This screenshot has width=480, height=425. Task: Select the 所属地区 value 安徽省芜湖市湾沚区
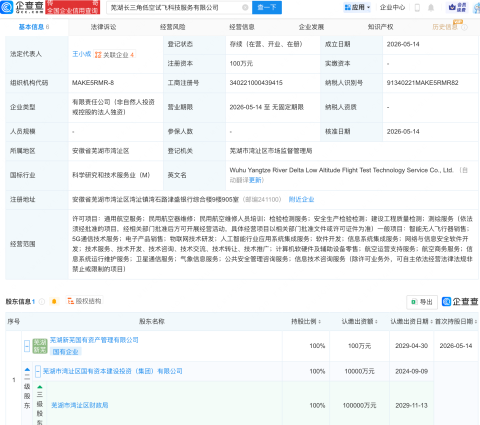(101, 151)
